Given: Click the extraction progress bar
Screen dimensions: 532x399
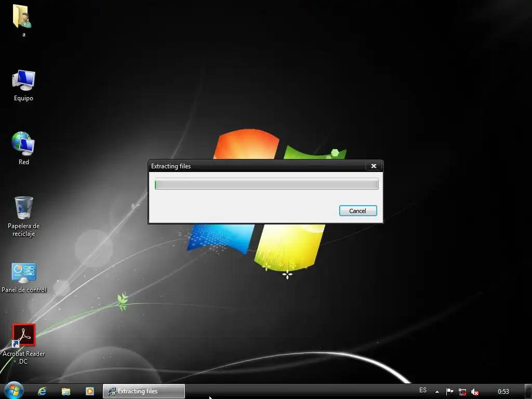Looking at the screenshot, I should point(267,184).
